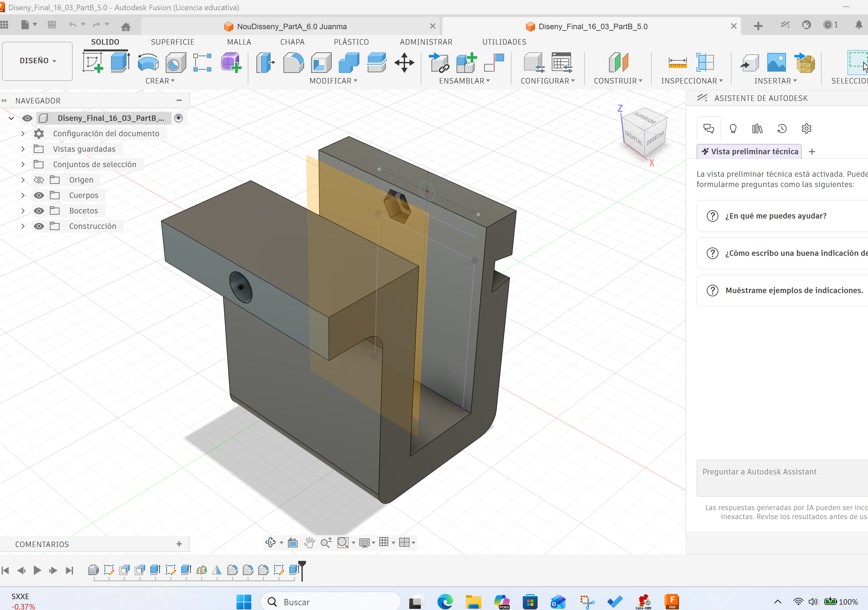
Task: Select the Pan hand tool
Action: click(x=309, y=542)
